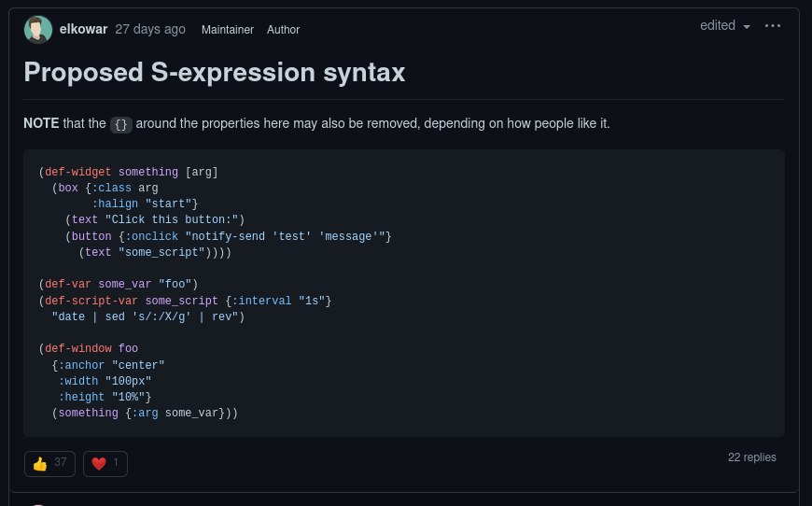Open elkowar's profile avatar
812x506 pixels.
tap(38, 30)
